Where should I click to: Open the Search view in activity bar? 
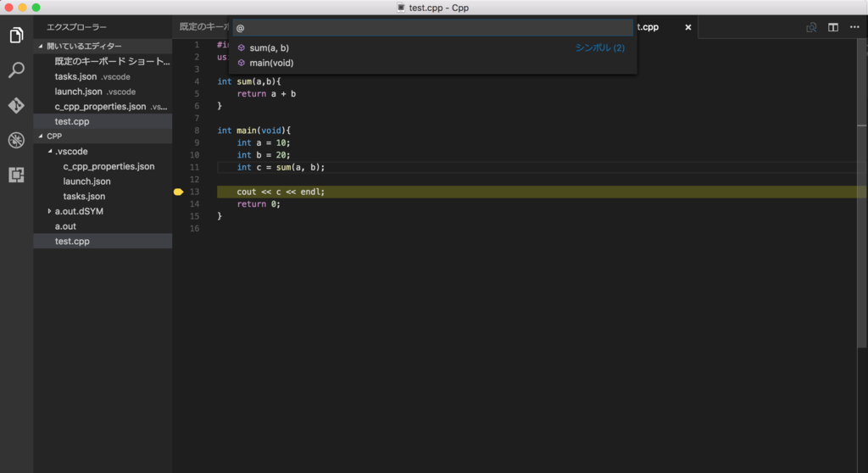point(16,70)
